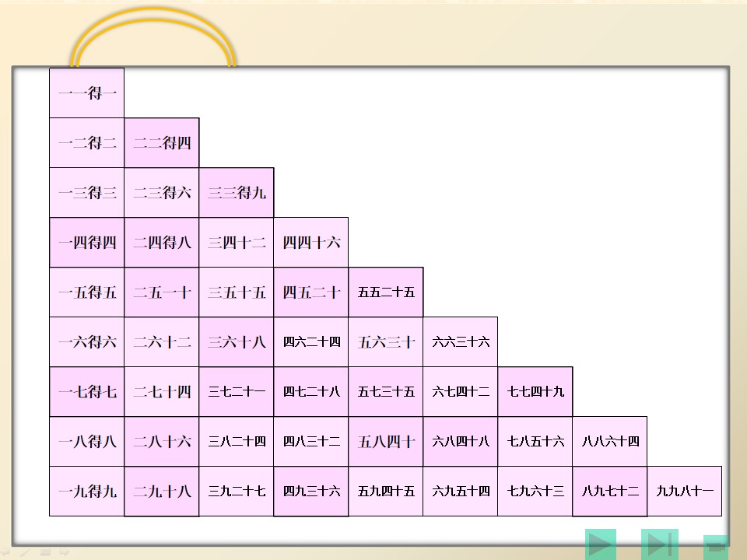Click the green forward arrow action button
This screenshot has width=747, height=560.
(601, 544)
